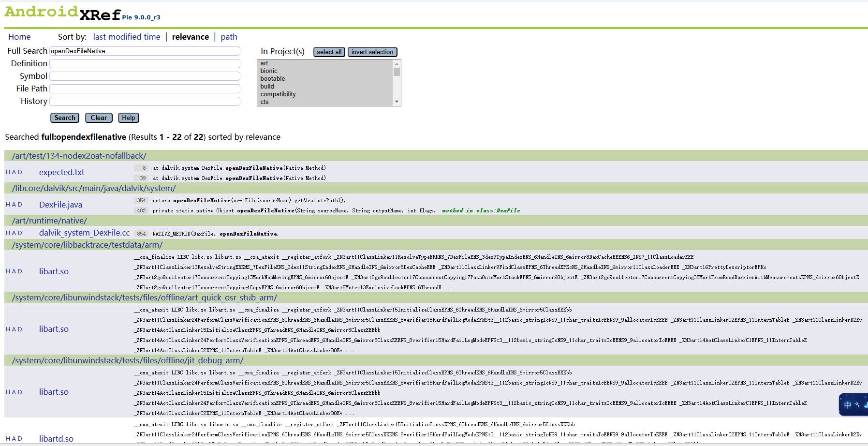Click inside the Definition search field

[x=144, y=63]
